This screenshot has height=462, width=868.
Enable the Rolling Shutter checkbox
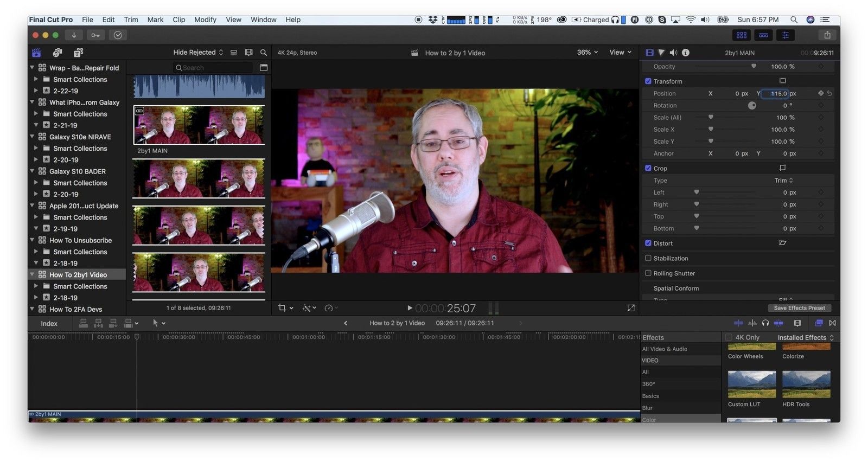648,273
